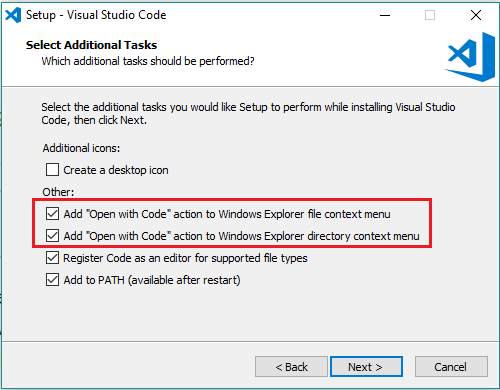Click the "Setup - Visual Studio Code" title bar
The image size is (500, 390).
(x=96, y=15)
